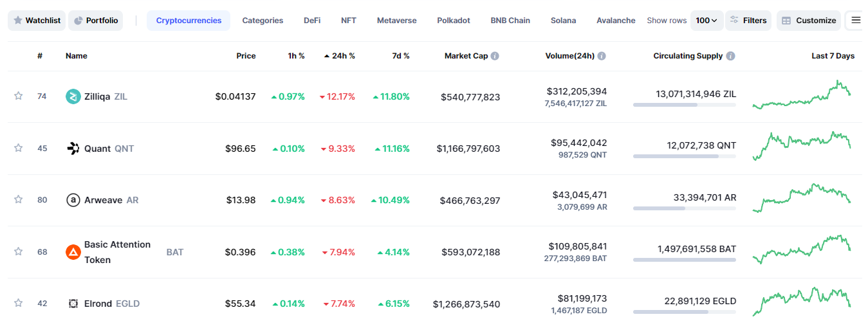Open the Zilliqa ZIL coin page

[x=106, y=96]
